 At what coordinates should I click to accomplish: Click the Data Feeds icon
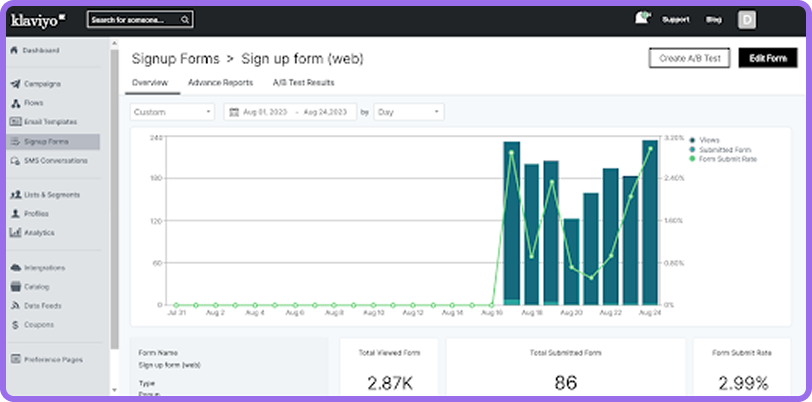[15, 306]
